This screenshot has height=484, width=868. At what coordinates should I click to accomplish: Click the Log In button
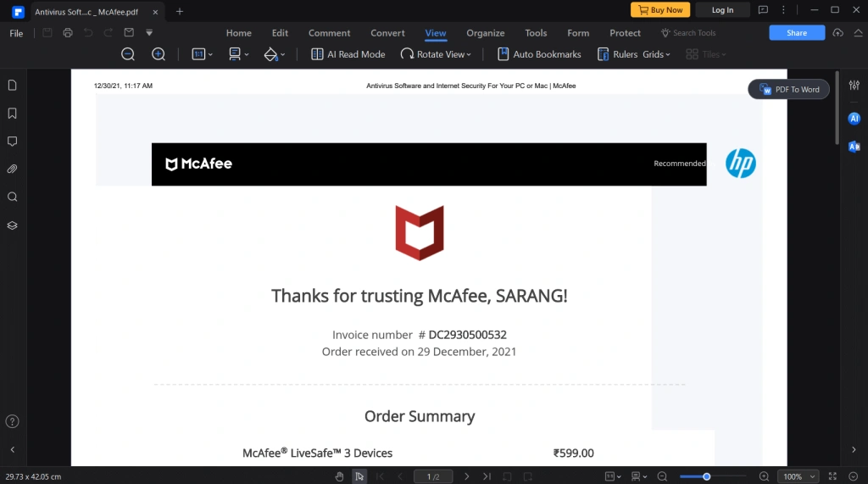(722, 10)
